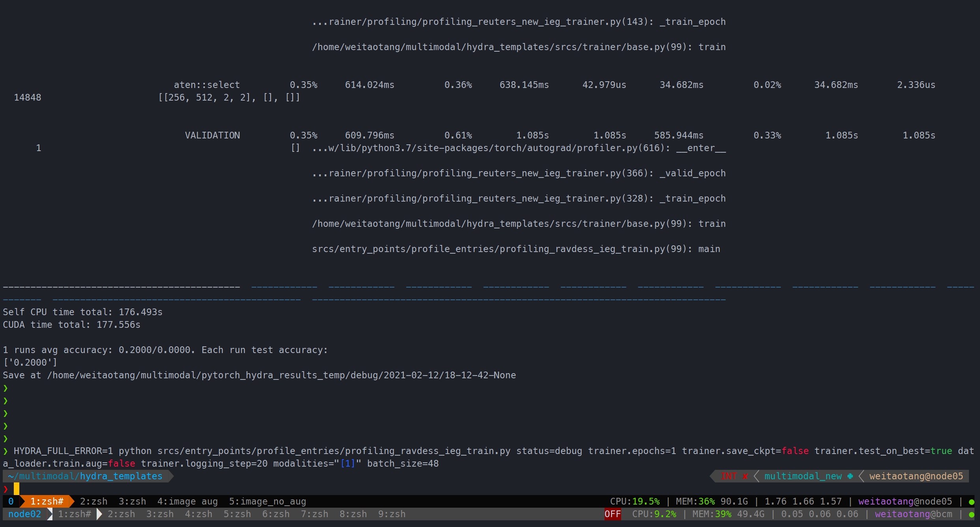Click trainer.test_on_best=true in the command

tap(883, 451)
